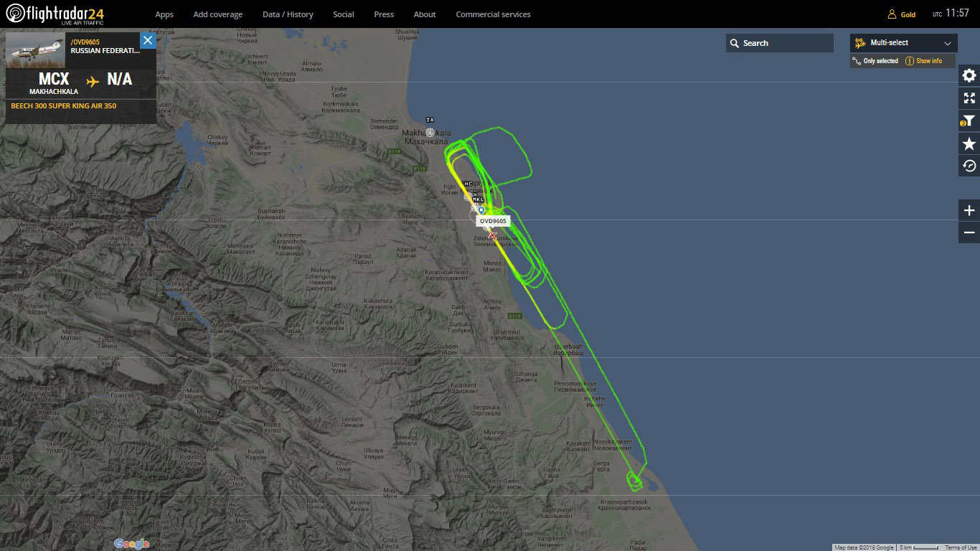Click the Flightradar24 logo
This screenshot has height=551, width=980.
point(55,14)
